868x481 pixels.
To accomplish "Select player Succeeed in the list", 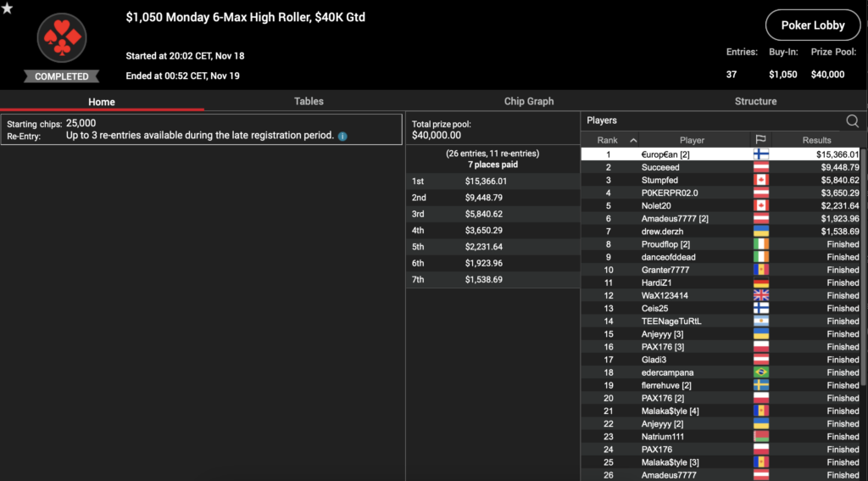I will (660, 167).
